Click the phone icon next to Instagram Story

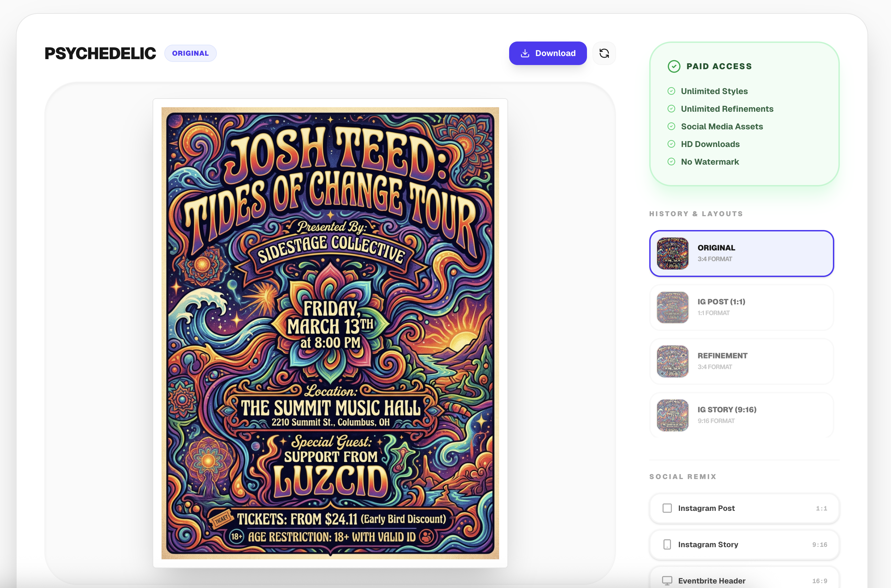click(667, 544)
